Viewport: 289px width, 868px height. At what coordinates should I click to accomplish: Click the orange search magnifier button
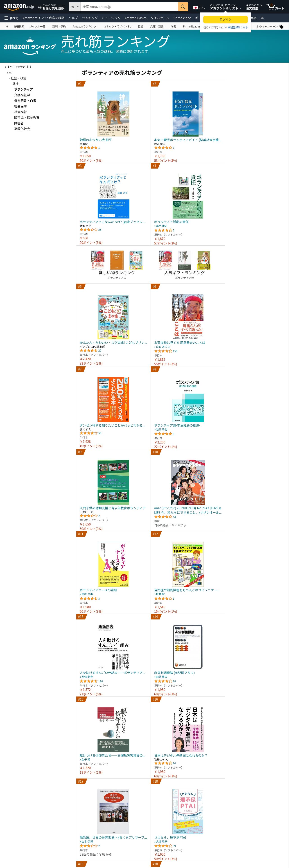pos(183,7)
